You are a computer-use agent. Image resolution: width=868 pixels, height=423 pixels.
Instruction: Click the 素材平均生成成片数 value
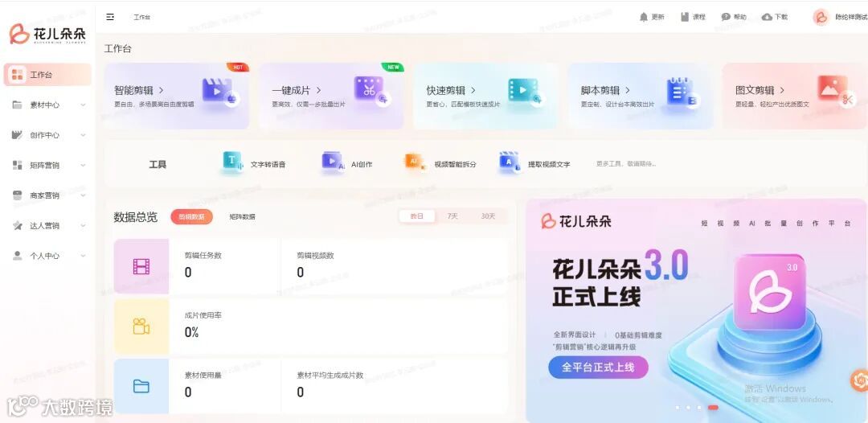click(x=300, y=392)
